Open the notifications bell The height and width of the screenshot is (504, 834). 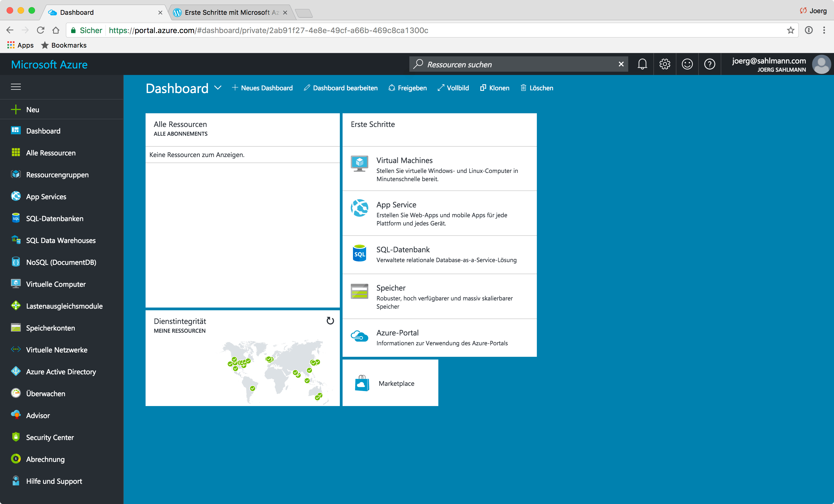coord(642,64)
